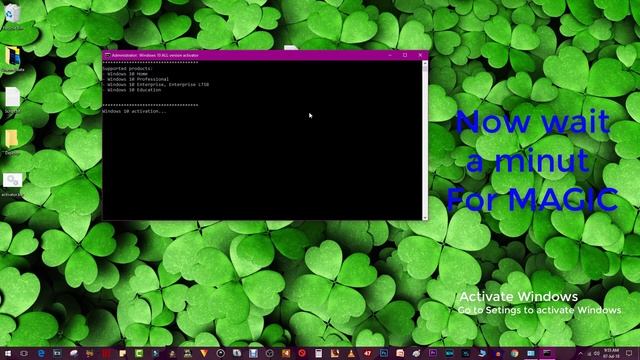Open the Windows Start menu

coord(8,353)
